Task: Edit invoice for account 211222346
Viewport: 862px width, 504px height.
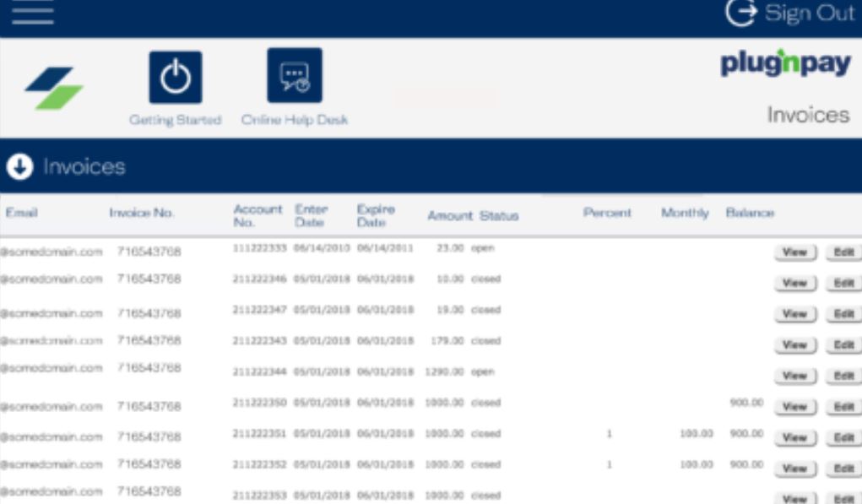Action: tap(844, 283)
